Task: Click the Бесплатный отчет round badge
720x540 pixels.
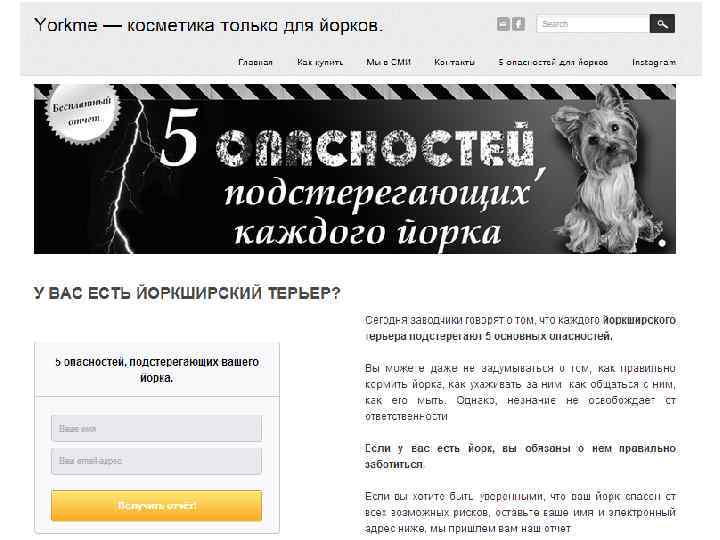Action: [x=83, y=113]
